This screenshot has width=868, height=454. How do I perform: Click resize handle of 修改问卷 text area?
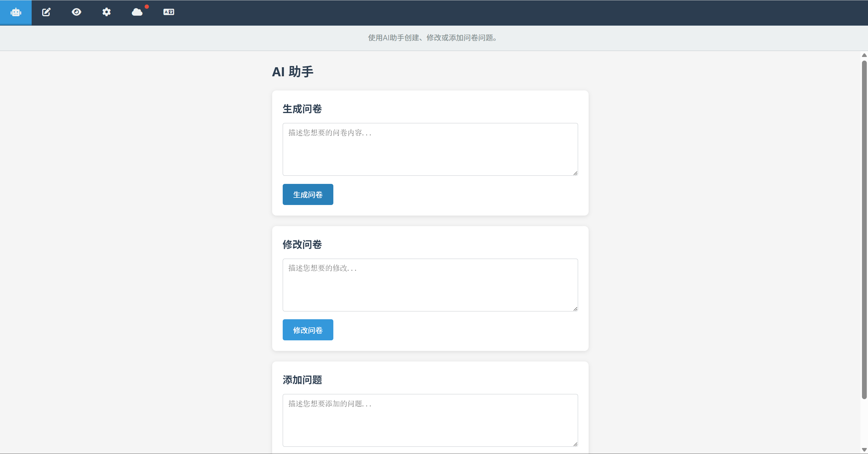click(x=575, y=309)
